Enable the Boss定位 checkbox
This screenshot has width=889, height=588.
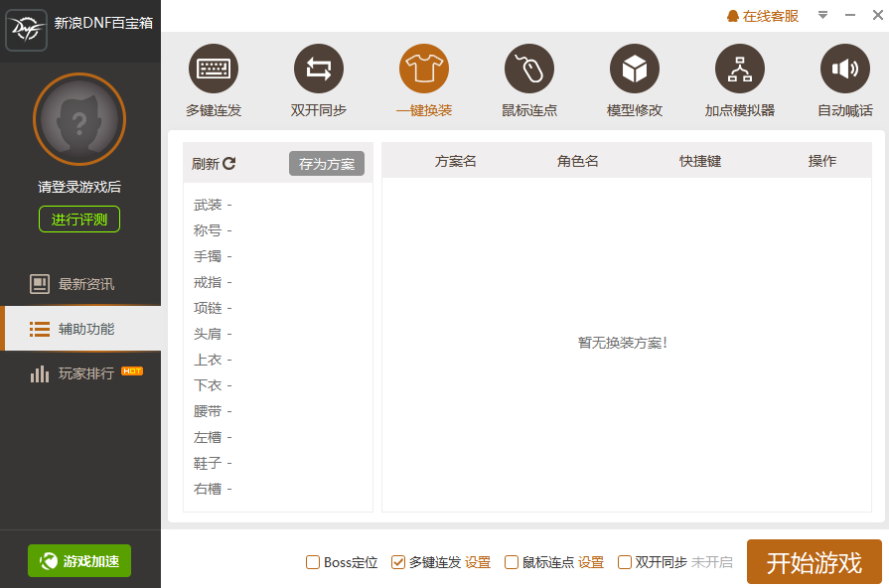313,562
